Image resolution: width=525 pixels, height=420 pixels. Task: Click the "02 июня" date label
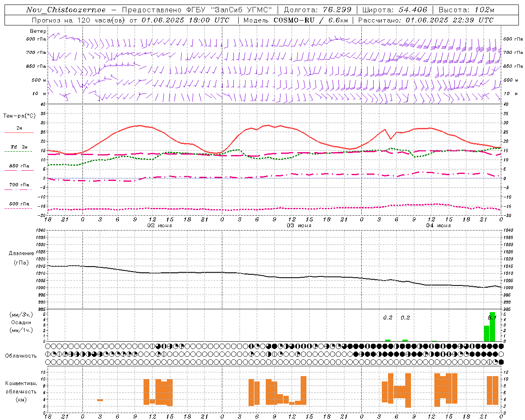(x=160, y=226)
